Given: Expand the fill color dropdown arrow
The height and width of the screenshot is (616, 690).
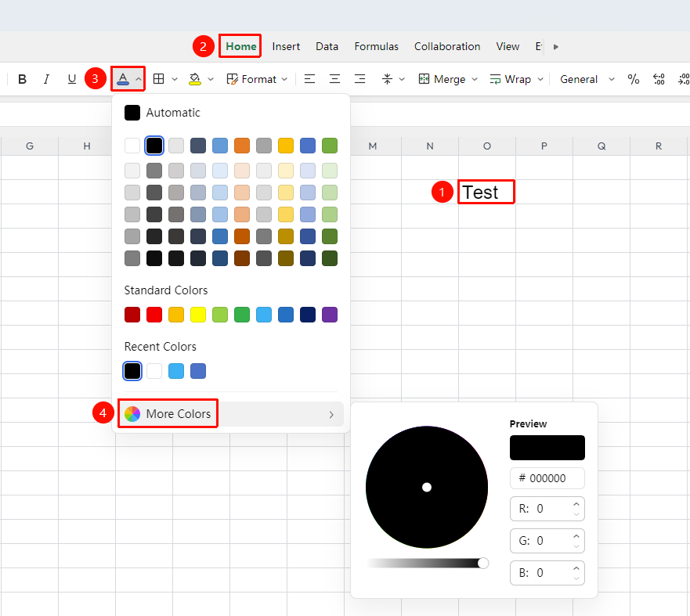Looking at the screenshot, I should tap(211, 79).
